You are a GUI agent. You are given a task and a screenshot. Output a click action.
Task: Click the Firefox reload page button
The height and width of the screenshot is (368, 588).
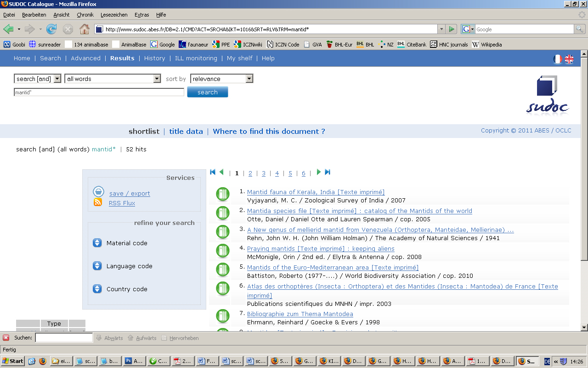51,29
